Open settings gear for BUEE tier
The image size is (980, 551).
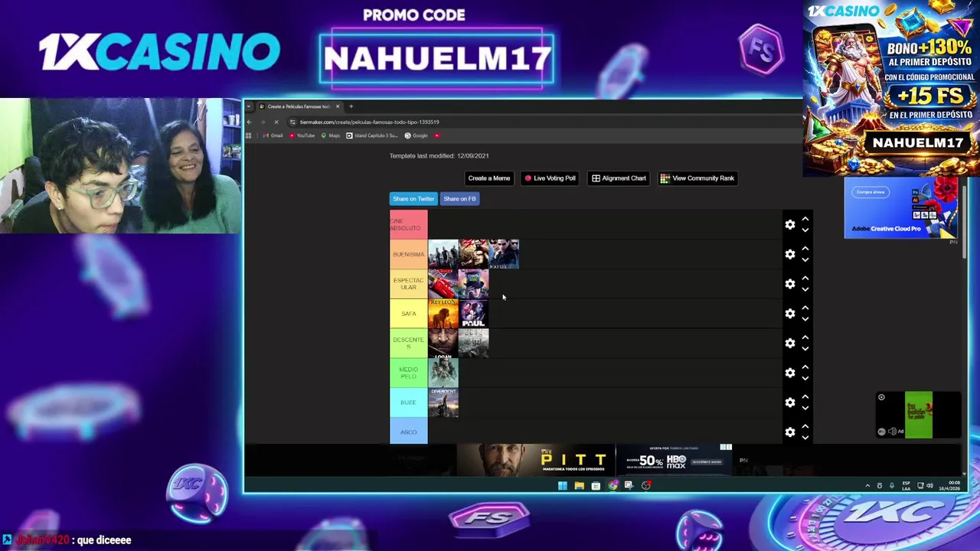click(x=789, y=403)
